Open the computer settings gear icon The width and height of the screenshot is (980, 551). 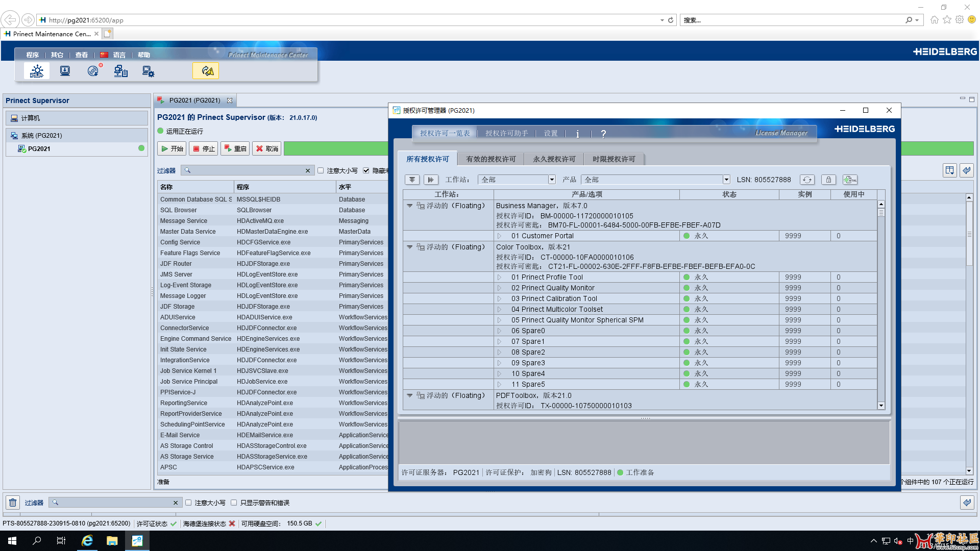[x=148, y=71]
